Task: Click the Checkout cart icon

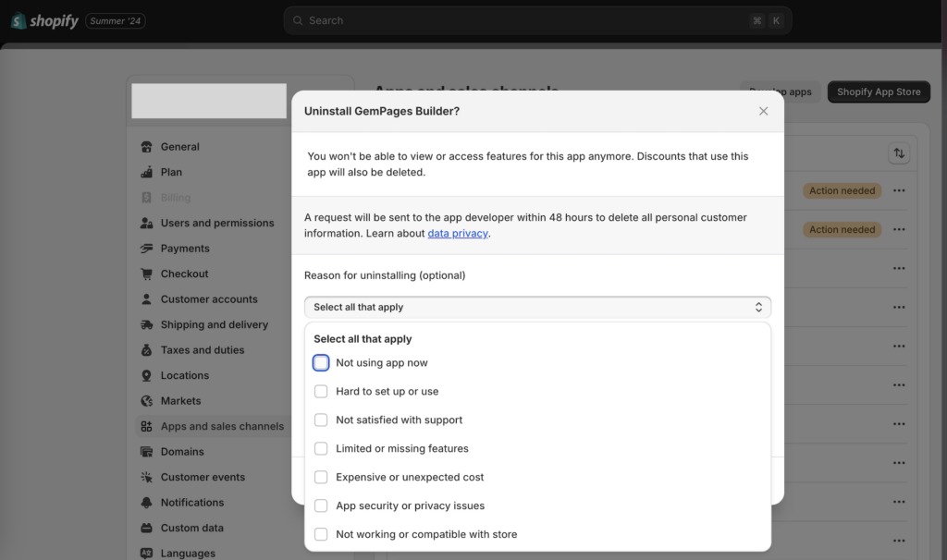Action: (146, 274)
